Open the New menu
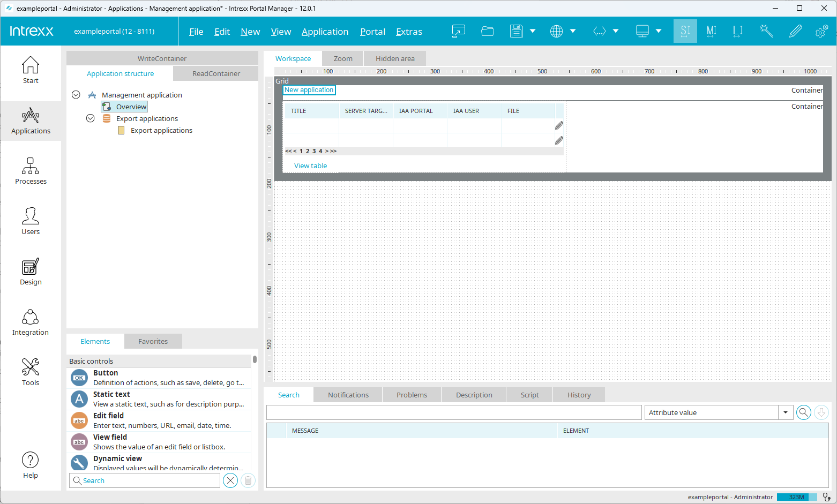The width and height of the screenshot is (837, 504). [x=250, y=32]
